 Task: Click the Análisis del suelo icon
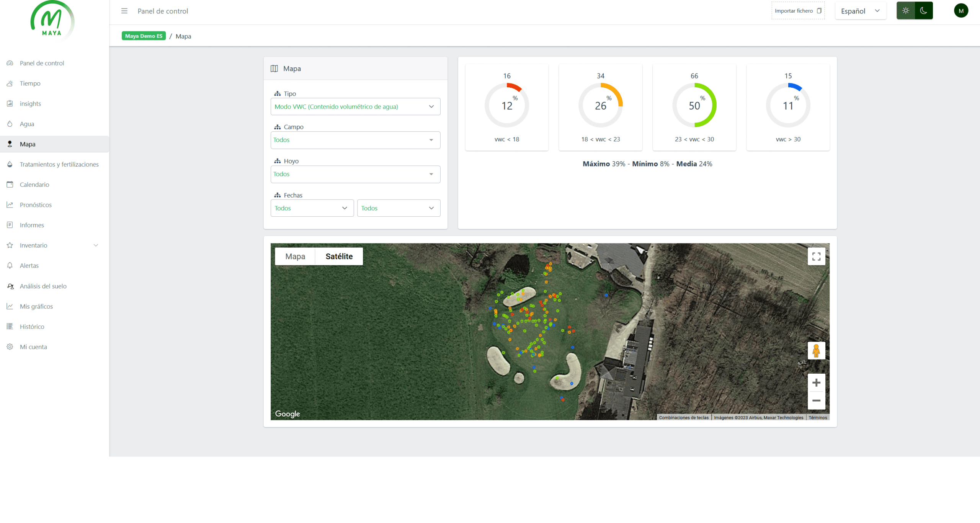tap(10, 286)
